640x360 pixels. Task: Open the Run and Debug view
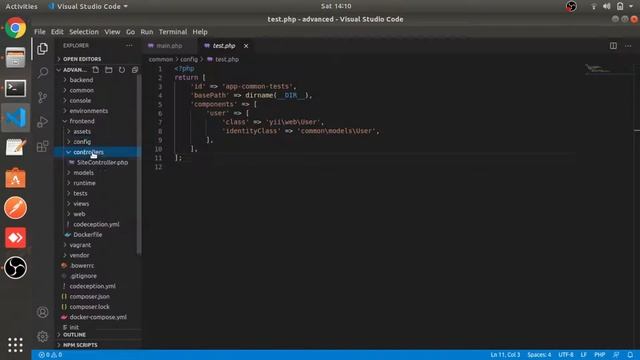pyautogui.click(x=42, y=122)
